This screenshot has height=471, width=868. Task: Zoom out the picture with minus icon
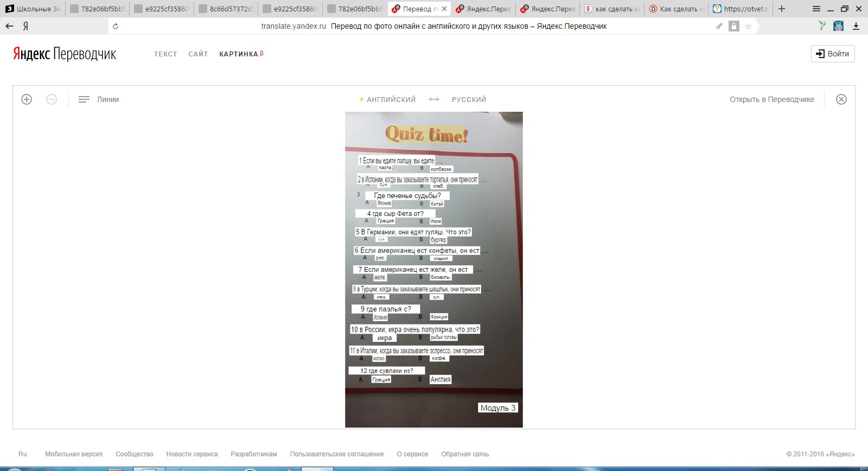point(52,99)
